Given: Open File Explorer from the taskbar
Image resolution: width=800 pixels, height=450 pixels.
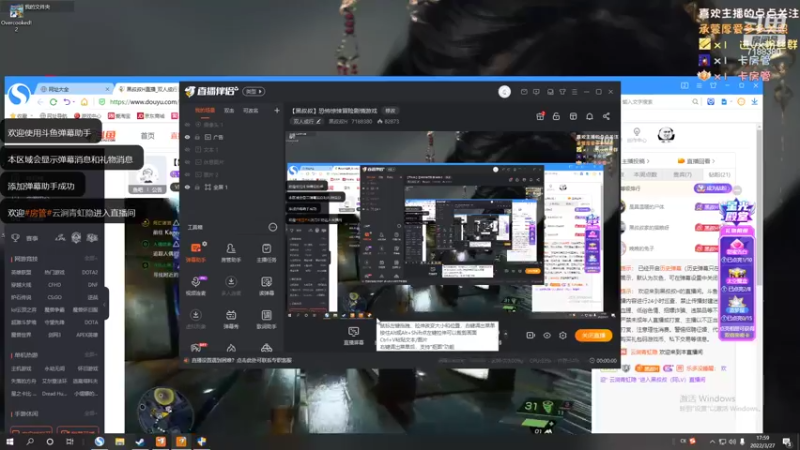Looking at the screenshot, I should (120, 441).
